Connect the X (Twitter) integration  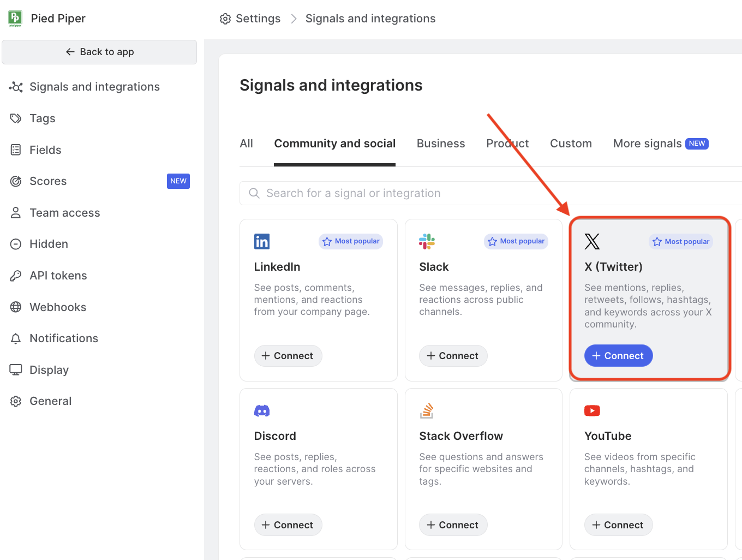point(618,356)
